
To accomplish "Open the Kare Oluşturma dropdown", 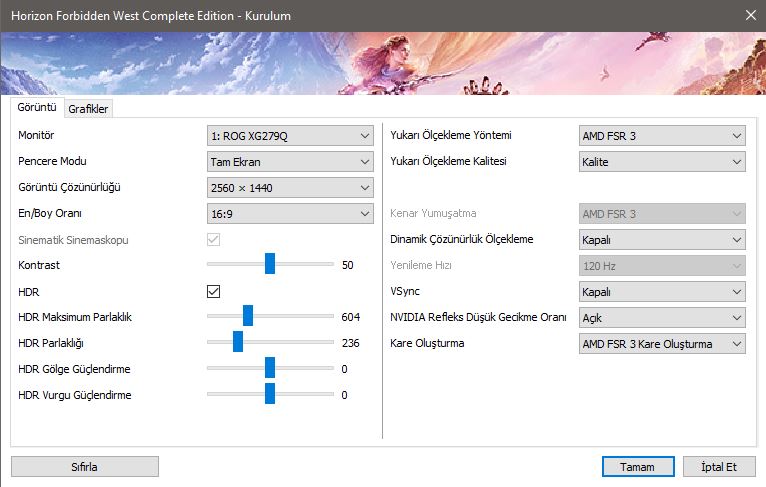I will point(662,344).
